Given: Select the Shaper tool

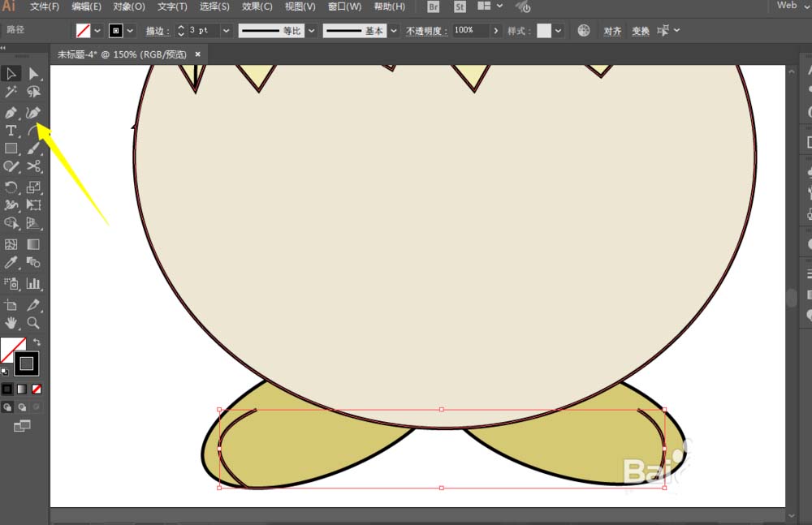Looking at the screenshot, I should [11, 166].
